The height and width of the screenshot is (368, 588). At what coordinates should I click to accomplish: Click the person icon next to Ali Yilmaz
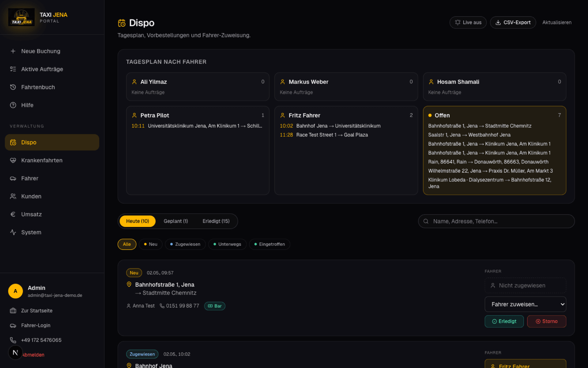[x=134, y=82]
